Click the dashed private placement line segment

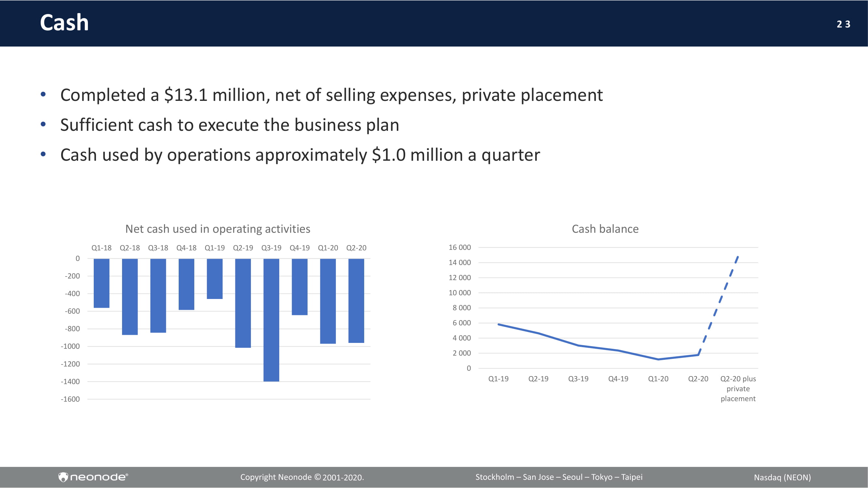(x=718, y=306)
